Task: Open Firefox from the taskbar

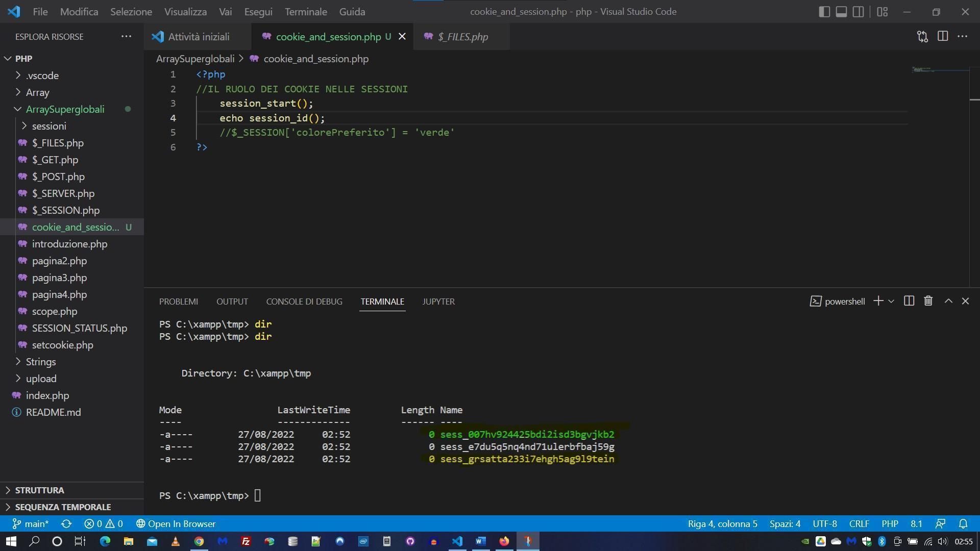Action: click(x=504, y=541)
